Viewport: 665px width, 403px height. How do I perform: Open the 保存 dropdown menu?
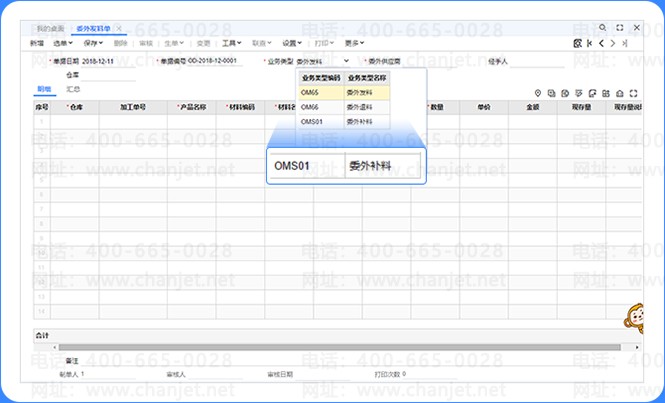pos(93,43)
